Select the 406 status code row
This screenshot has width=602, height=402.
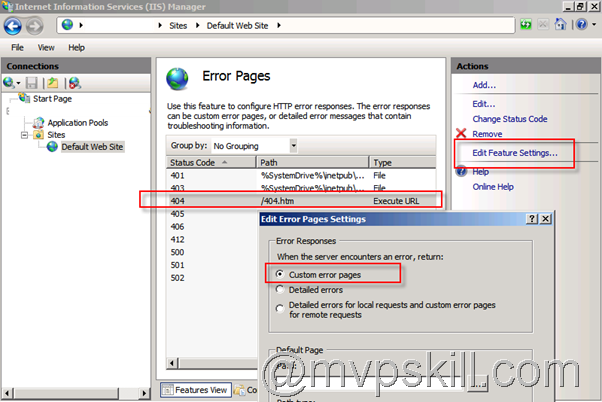(x=177, y=227)
